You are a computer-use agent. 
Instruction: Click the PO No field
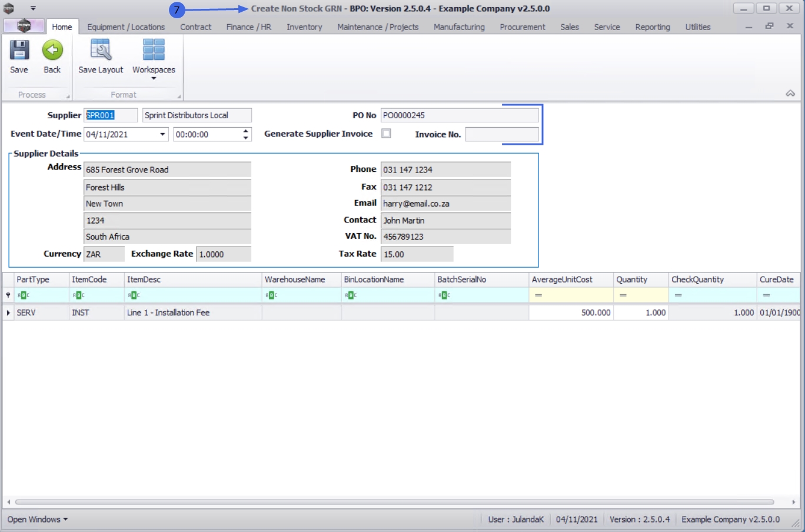click(x=460, y=115)
